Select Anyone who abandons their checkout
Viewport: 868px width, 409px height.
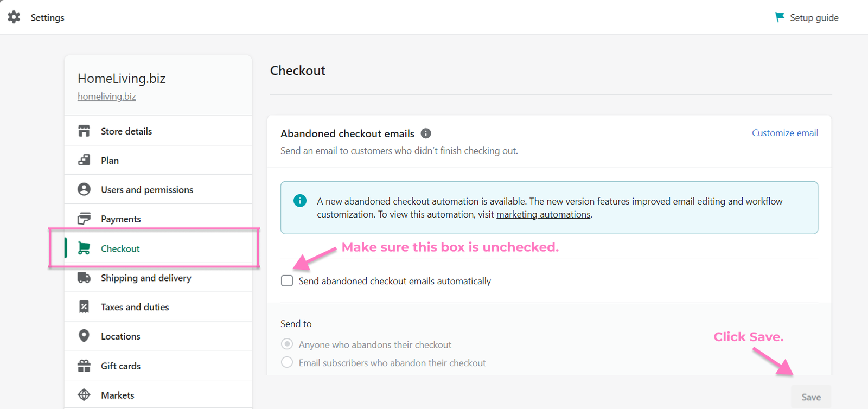(287, 344)
